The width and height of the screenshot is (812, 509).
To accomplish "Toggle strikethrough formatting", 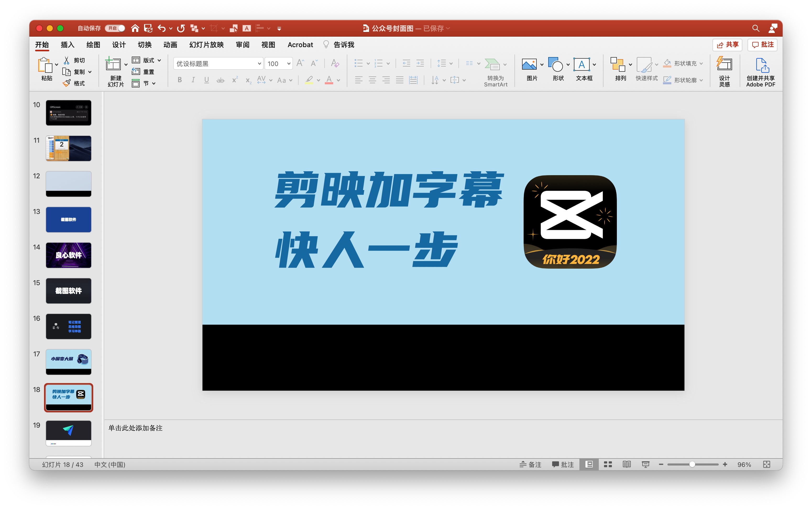I will 220,80.
